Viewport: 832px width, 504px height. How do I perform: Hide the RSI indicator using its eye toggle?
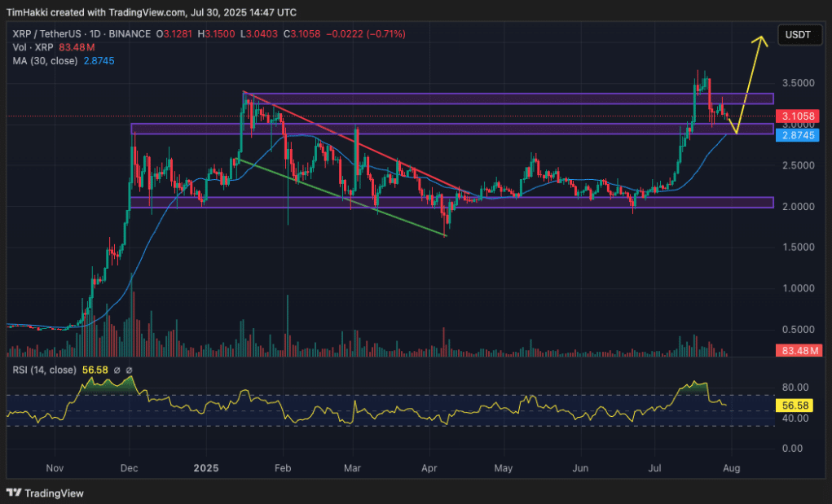click(117, 371)
